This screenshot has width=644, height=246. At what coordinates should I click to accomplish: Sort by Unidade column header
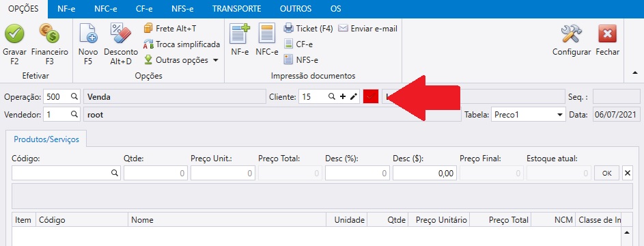click(x=347, y=220)
